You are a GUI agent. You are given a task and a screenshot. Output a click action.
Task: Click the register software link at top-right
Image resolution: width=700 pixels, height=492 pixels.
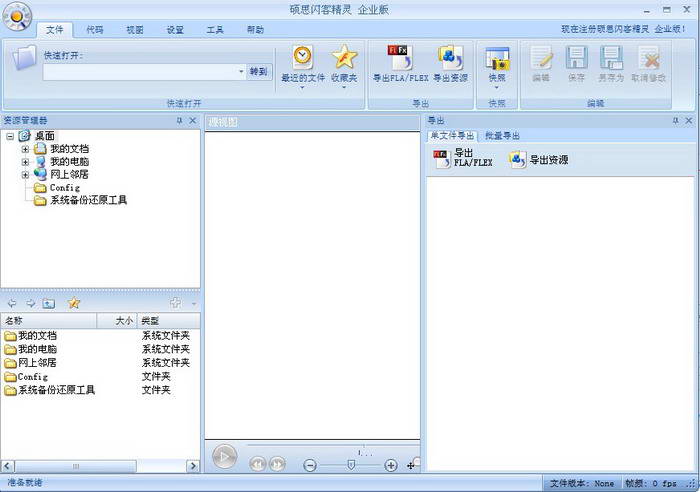pos(604,30)
